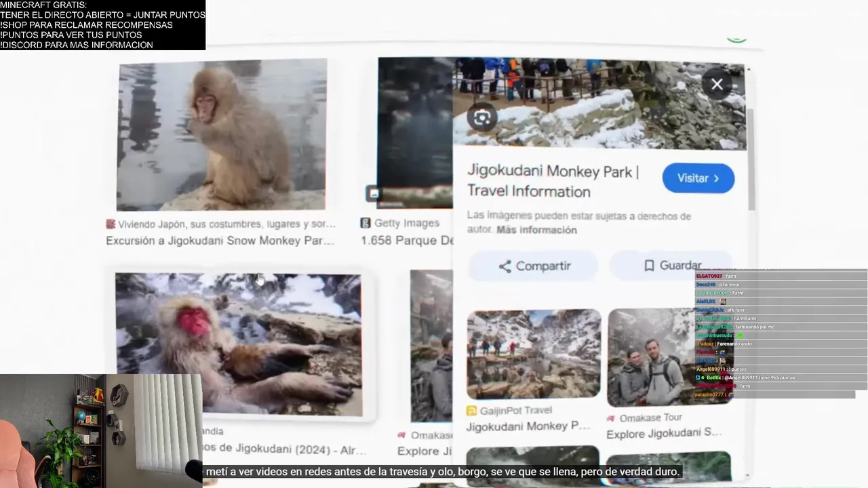Open the monkey sitting on rock thumbnail
This screenshot has width=868, height=488.
(222, 135)
